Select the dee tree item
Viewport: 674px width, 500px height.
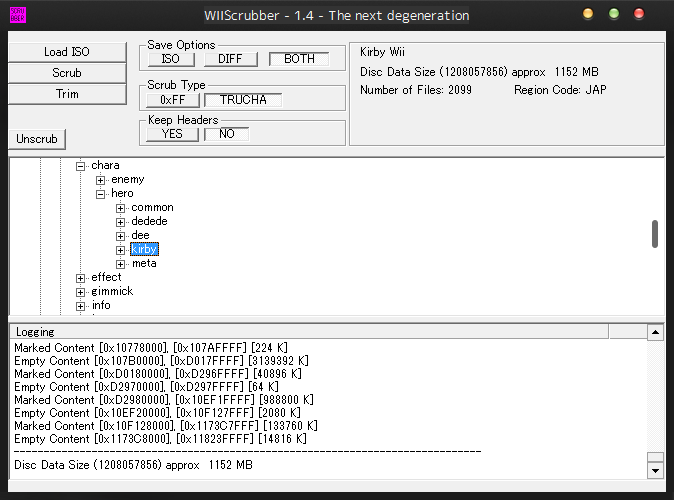pos(140,235)
